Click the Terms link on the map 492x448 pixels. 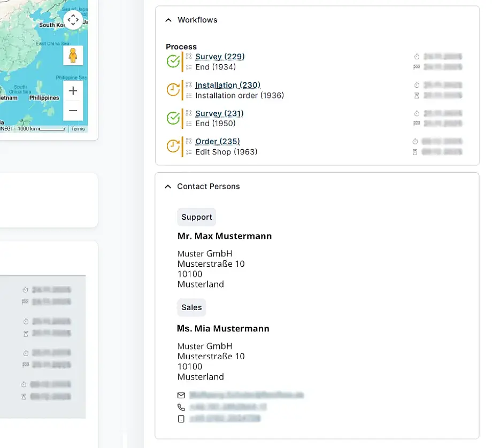tap(78, 128)
